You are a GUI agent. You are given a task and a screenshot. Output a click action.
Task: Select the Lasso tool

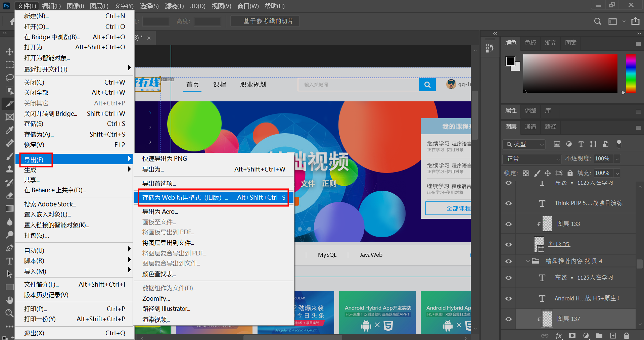click(9, 78)
